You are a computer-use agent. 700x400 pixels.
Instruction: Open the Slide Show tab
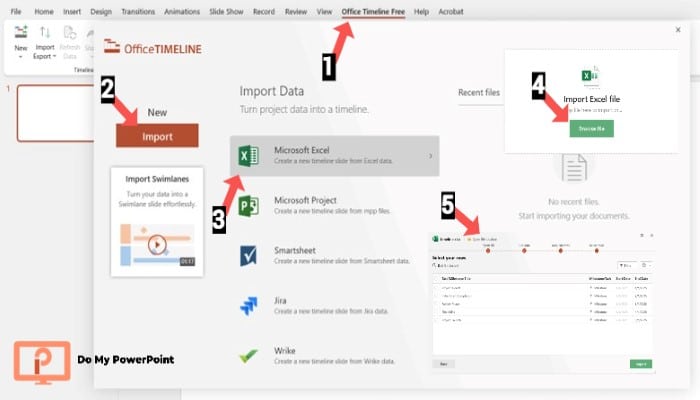[226, 12]
